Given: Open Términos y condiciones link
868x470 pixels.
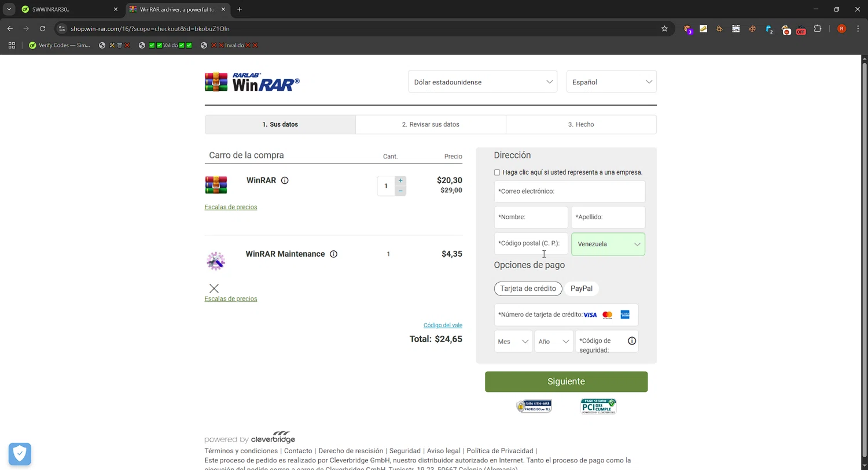Looking at the screenshot, I should point(241,451).
